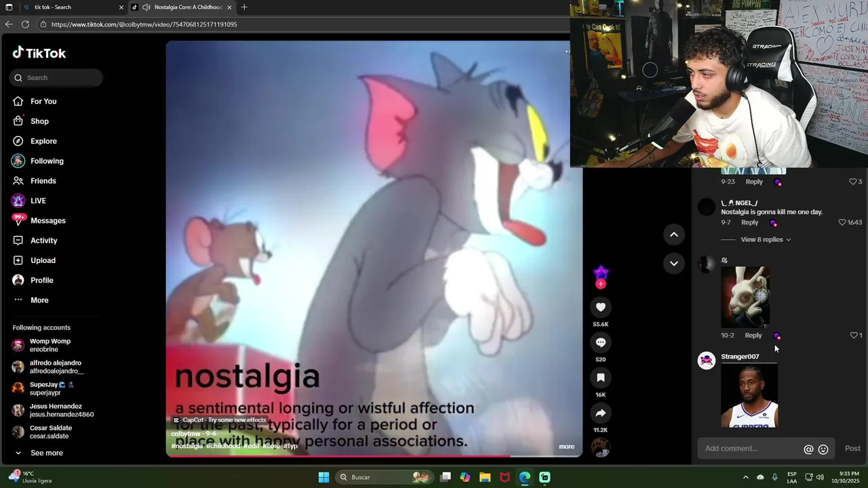The width and height of the screenshot is (868, 488).
Task: Insert a mention with the @ icon
Action: [808, 449]
